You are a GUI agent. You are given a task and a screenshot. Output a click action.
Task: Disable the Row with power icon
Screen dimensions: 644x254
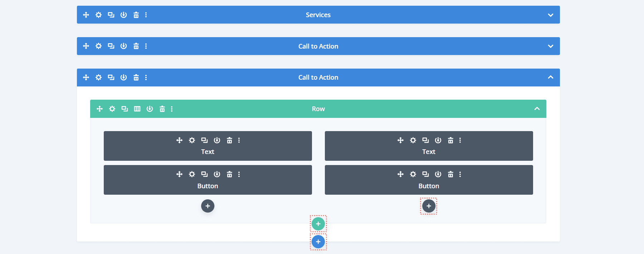pos(150,109)
